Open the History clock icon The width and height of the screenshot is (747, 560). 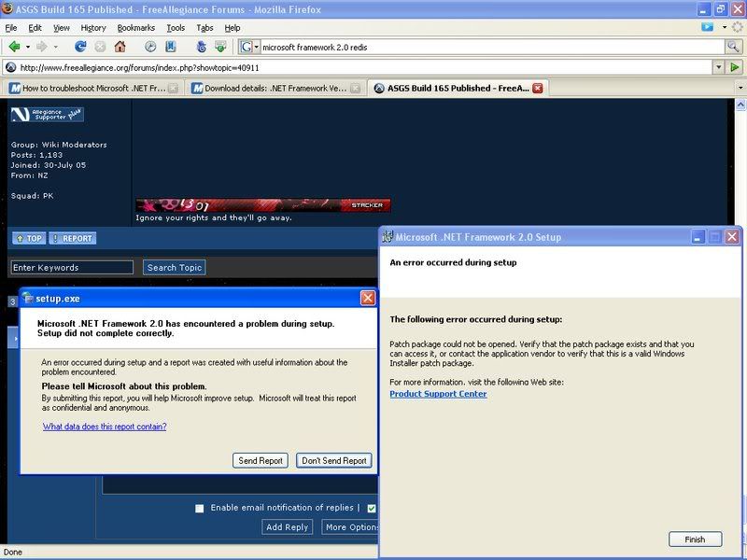point(150,47)
